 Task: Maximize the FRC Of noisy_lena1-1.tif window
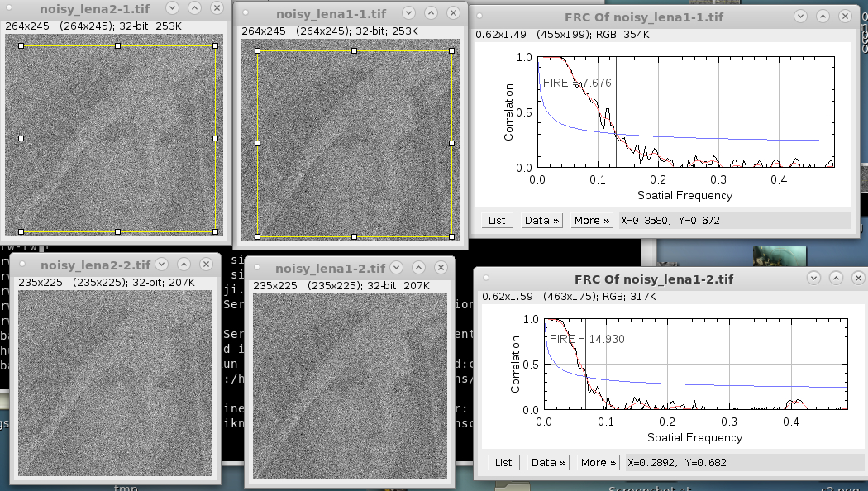(823, 17)
